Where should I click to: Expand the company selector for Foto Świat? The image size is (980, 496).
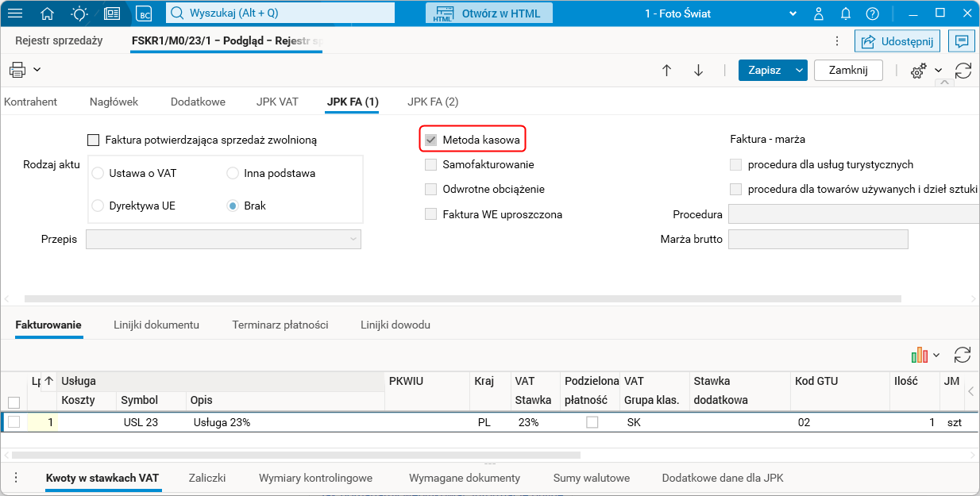coord(792,13)
